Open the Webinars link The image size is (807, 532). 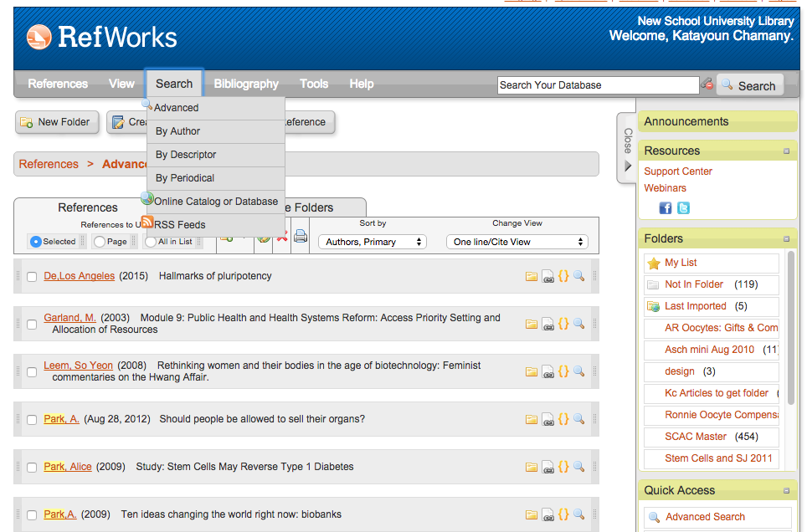[665, 188]
